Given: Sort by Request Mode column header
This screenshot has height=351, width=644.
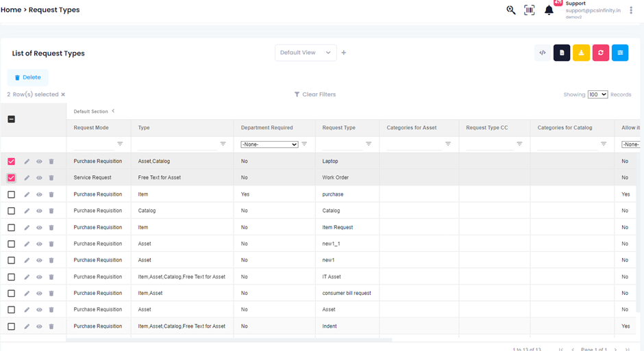Looking at the screenshot, I should click(x=91, y=127).
